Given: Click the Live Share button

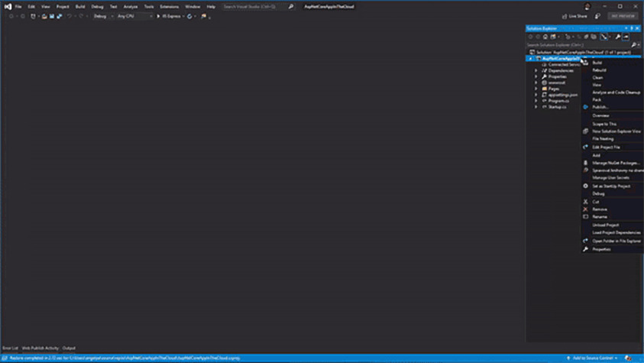Looking at the screenshot, I should point(574,16).
